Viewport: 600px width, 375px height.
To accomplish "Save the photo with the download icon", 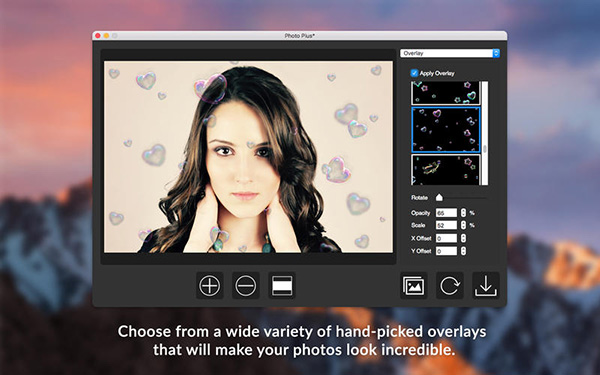I will [x=486, y=285].
